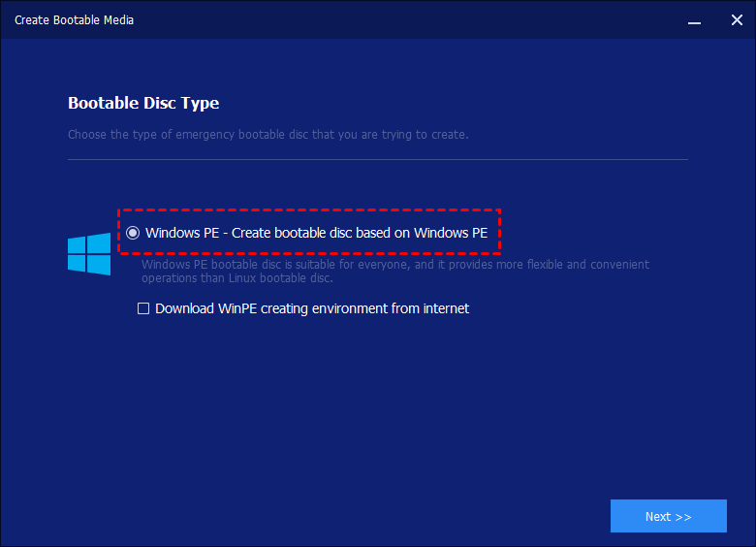Click the red dashed highlight border

[310, 210]
